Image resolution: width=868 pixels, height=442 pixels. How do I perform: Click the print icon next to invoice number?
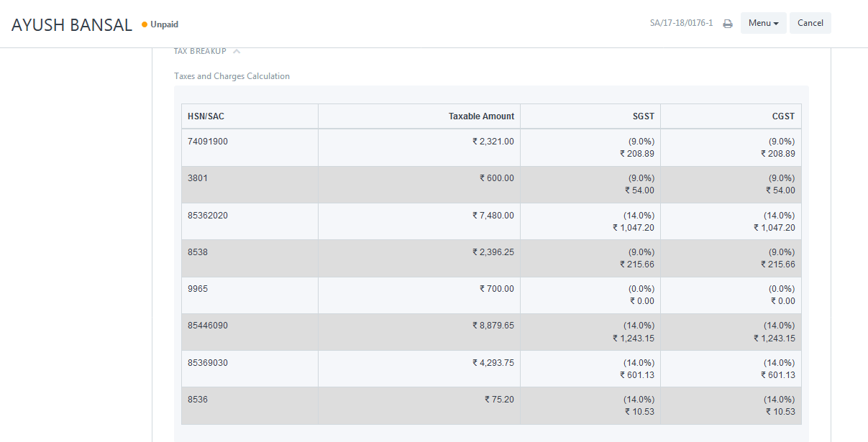pos(728,24)
